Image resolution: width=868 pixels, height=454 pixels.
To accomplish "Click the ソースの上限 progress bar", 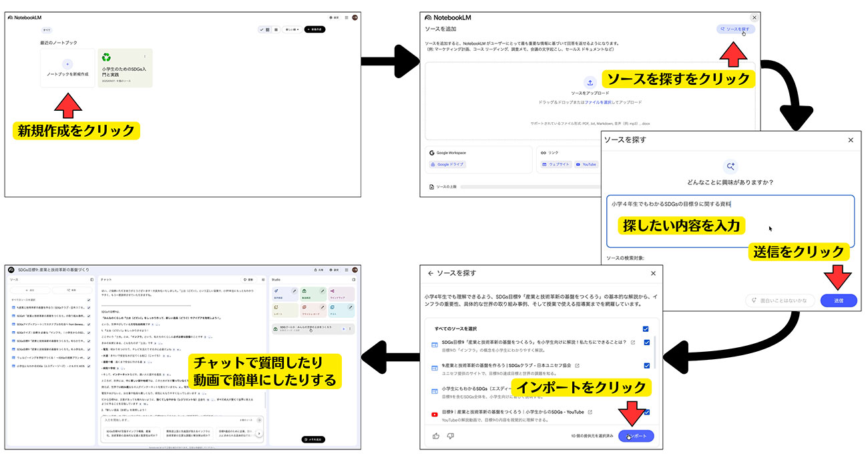I will (x=534, y=186).
